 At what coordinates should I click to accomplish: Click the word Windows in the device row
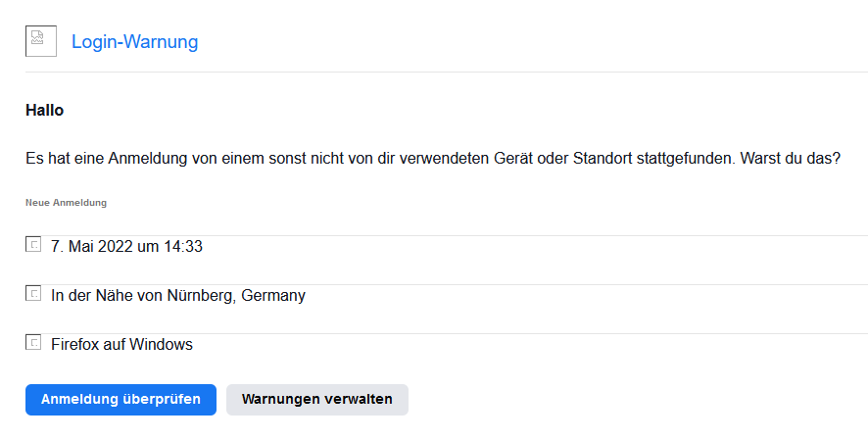coord(162,344)
